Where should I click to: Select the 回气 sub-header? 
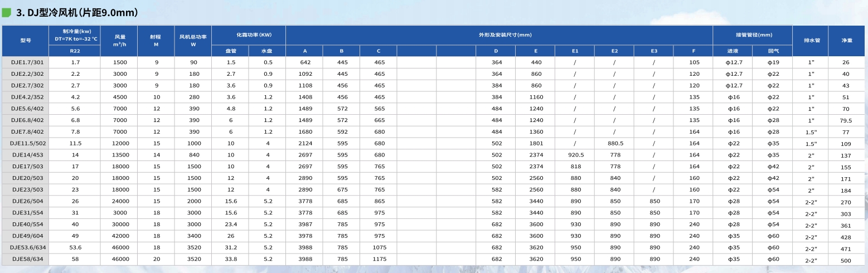pos(773,51)
